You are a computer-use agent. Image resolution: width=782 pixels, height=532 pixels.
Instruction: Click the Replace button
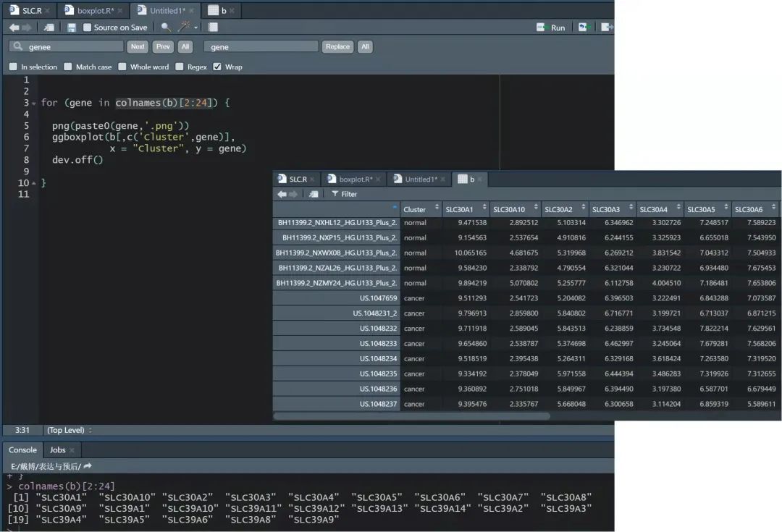[337, 46]
